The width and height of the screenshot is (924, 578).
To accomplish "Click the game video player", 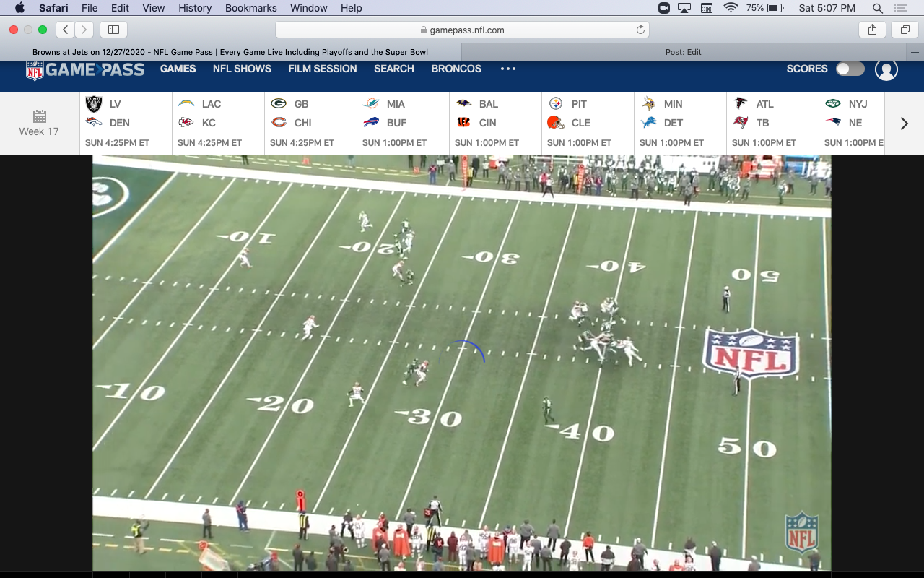I will pyautogui.click(x=462, y=363).
